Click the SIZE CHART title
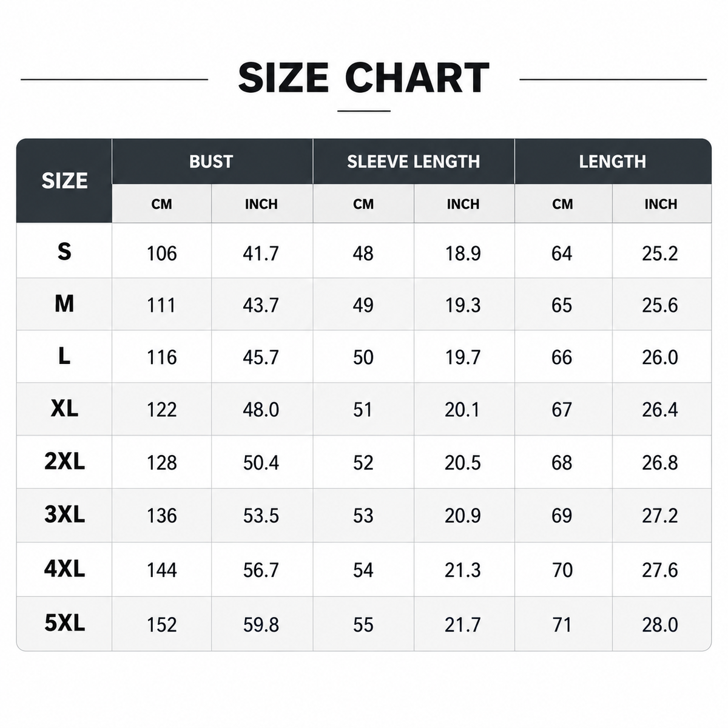This screenshot has width=728, height=728. click(x=363, y=78)
